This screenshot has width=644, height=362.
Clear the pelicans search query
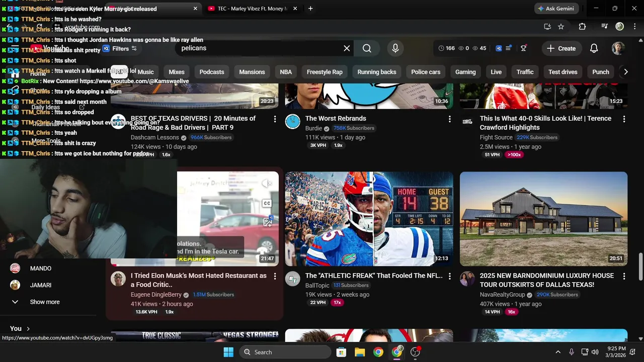click(x=347, y=48)
